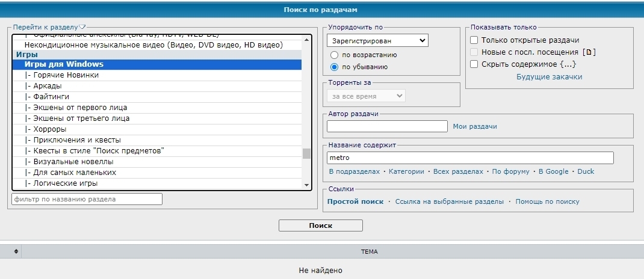Switch to 'Простой поиск' link
Image resolution: width=644 pixels, height=279 pixels.
(355, 201)
